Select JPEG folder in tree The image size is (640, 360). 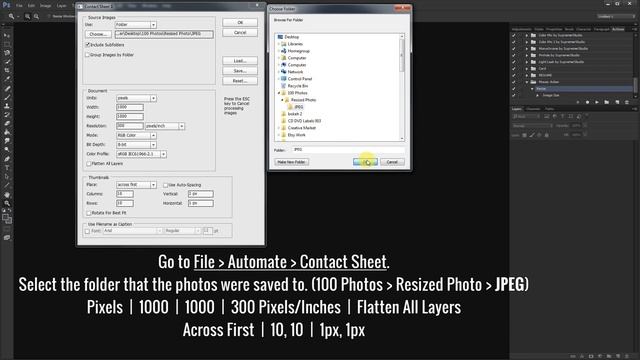(298, 107)
